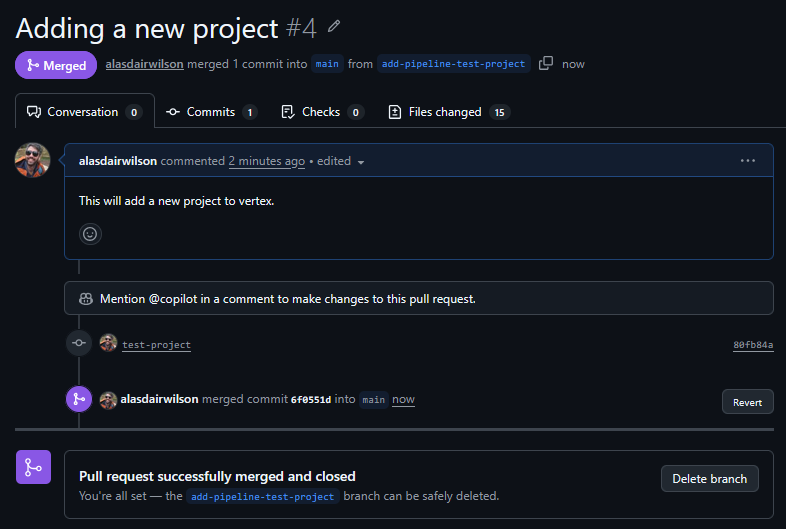Viewport: 786px width, 529px height.
Task: Click the add-pipeline-test-project label in the merged message
Action: tap(263, 496)
